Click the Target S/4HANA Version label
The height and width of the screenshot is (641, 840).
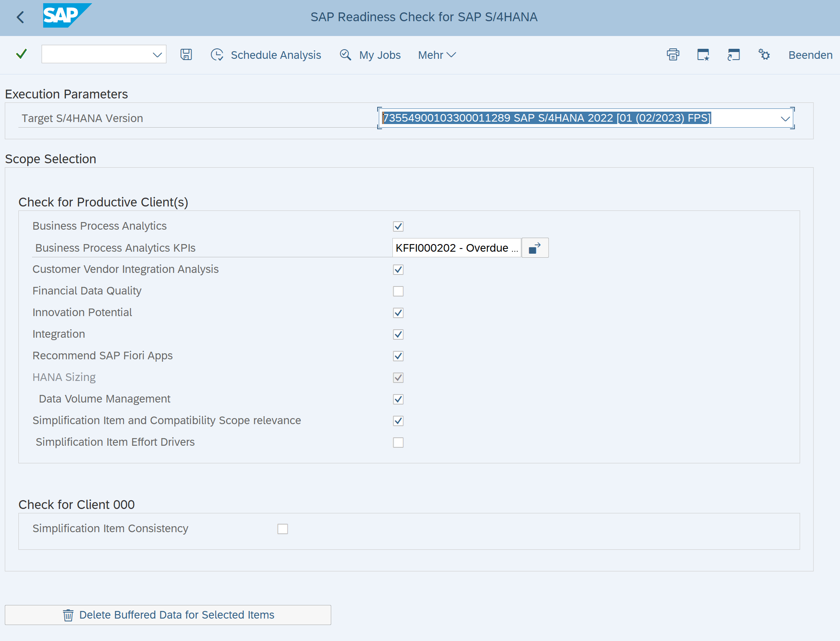[82, 118]
